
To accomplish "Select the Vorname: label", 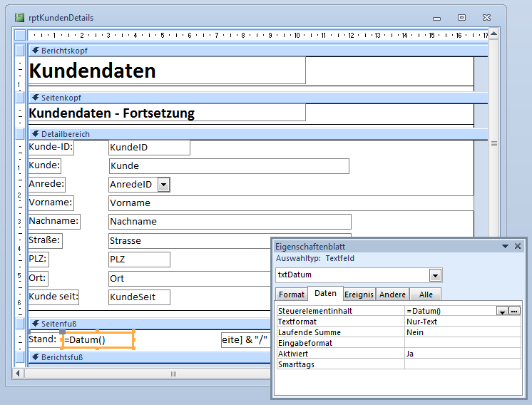I will coord(51,202).
